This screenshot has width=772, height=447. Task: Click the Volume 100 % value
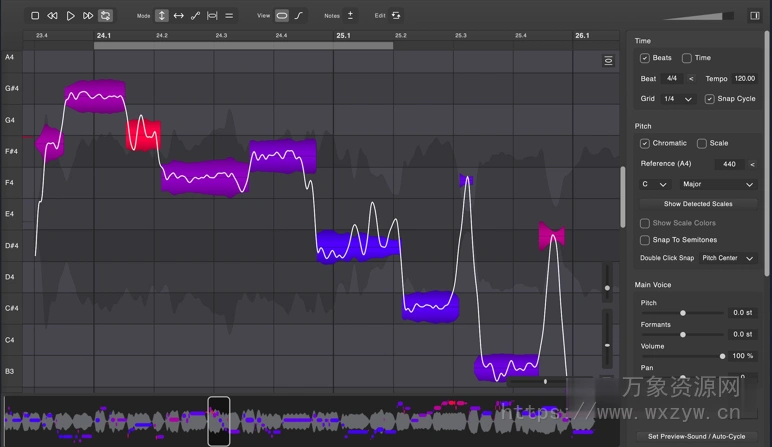[742, 356]
